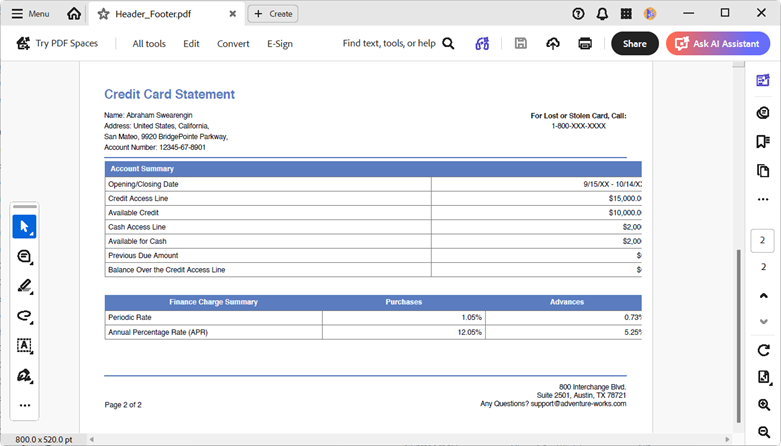Go to next page with down chevron
The image size is (781, 446).
(763, 322)
